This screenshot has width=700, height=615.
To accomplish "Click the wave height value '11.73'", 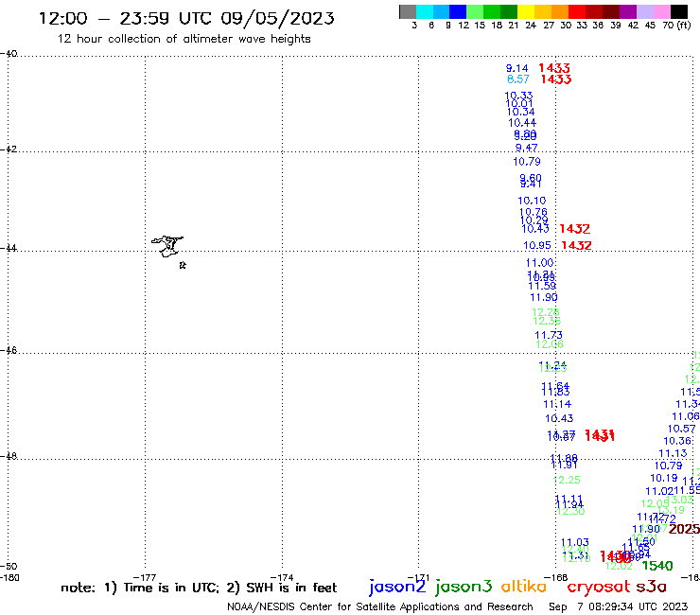I will (549, 335).
